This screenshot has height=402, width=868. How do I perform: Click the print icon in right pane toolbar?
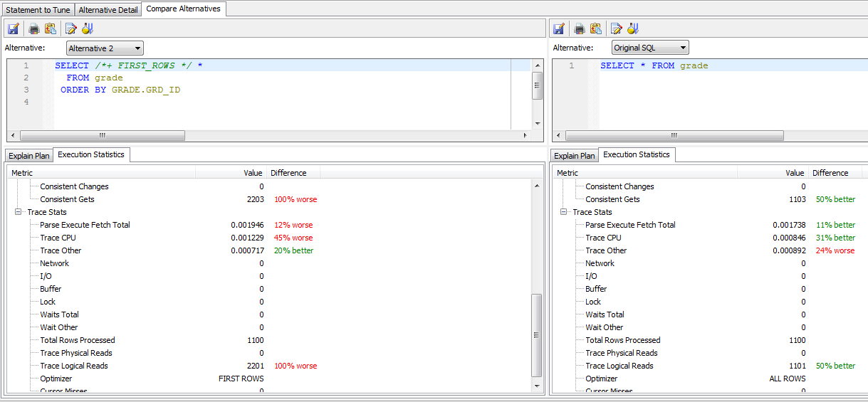coord(580,29)
